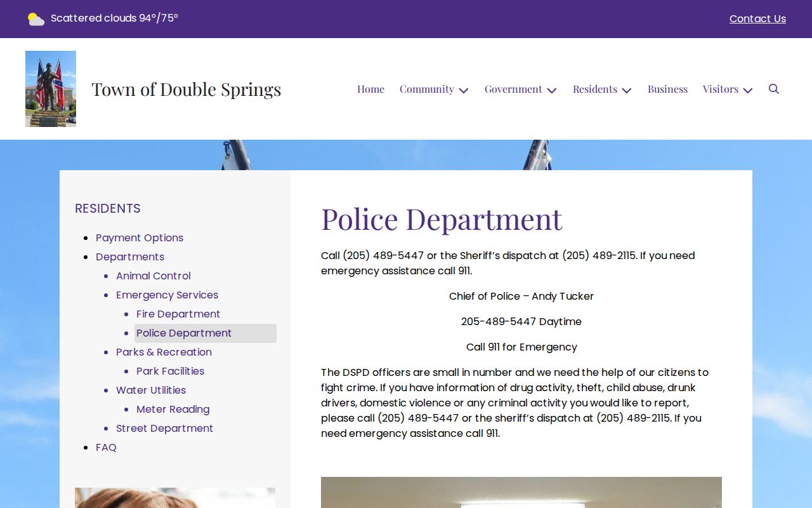Open the Departments sidebar link
The width and height of the screenshot is (812, 508).
[x=130, y=257]
